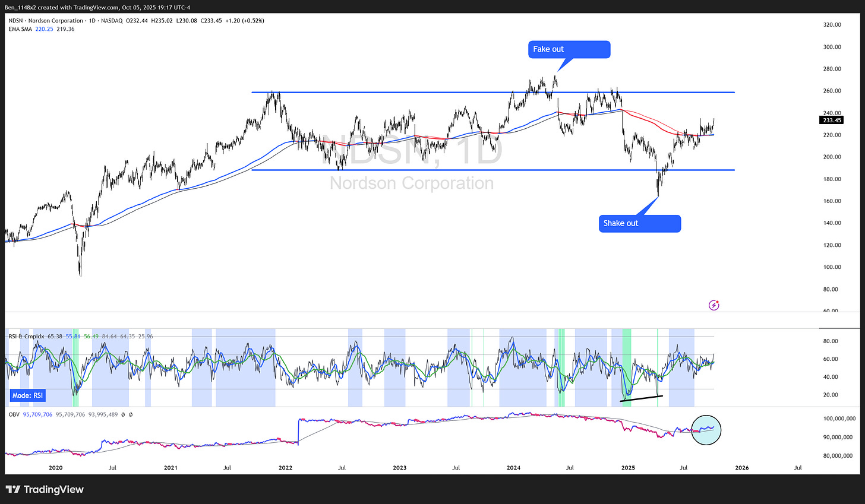
Task: Click the 2022 label on the time axis
Action: pos(286,468)
